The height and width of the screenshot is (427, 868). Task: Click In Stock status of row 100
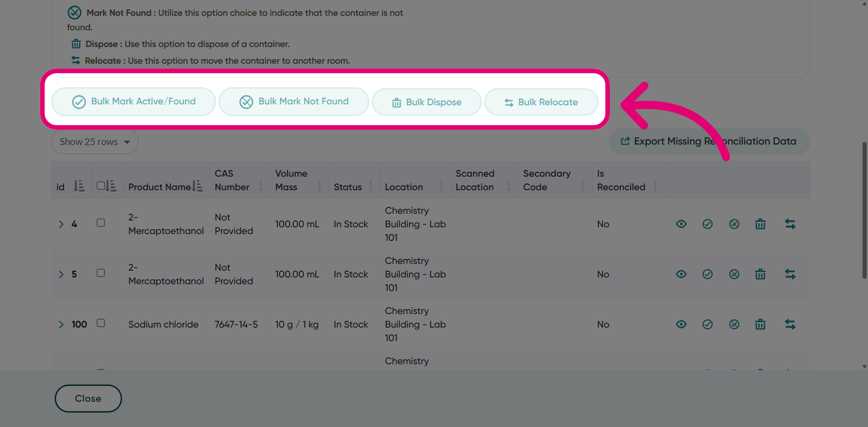[351, 324]
